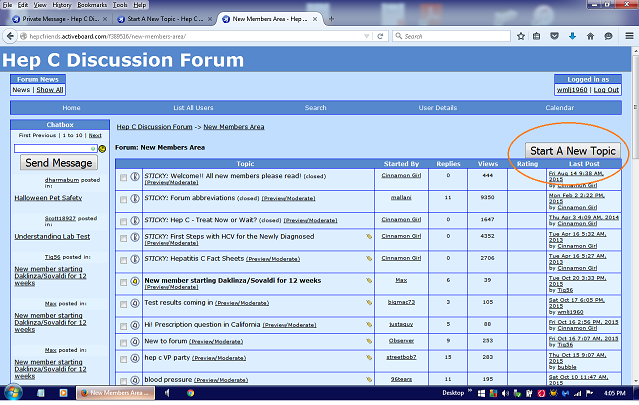Click the Log Out link
This screenshot has height=405, width=639.
coord(606,89)
